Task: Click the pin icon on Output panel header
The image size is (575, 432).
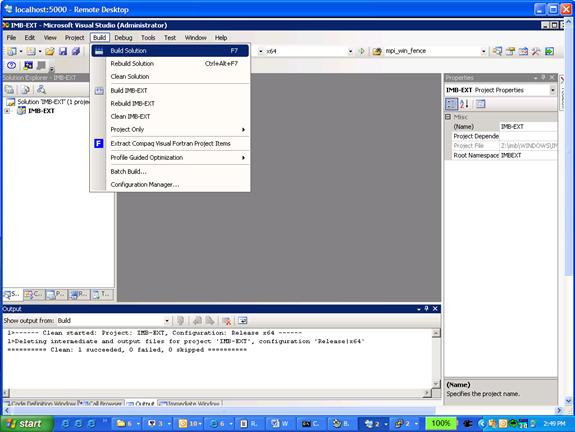Action: tap(426, 309)
